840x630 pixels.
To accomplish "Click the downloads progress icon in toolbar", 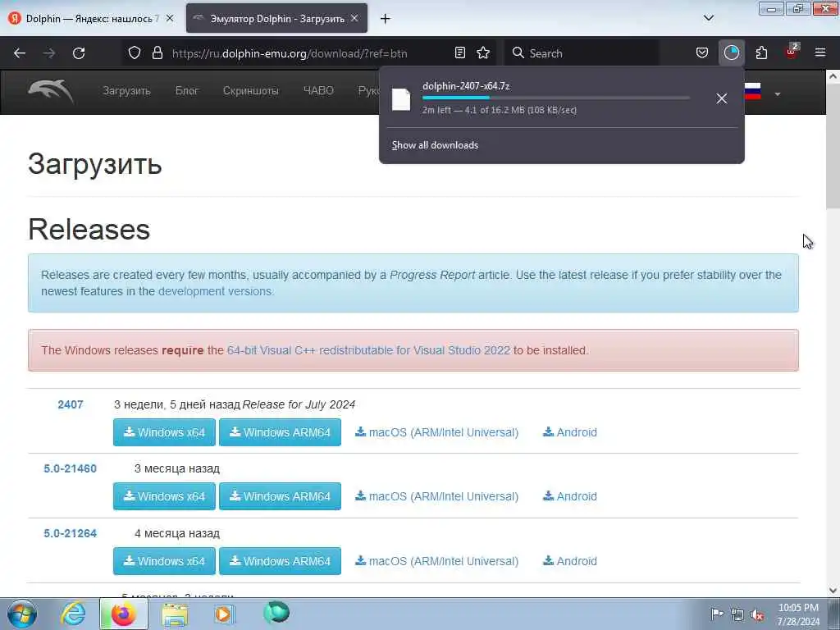I will point(731,53).
